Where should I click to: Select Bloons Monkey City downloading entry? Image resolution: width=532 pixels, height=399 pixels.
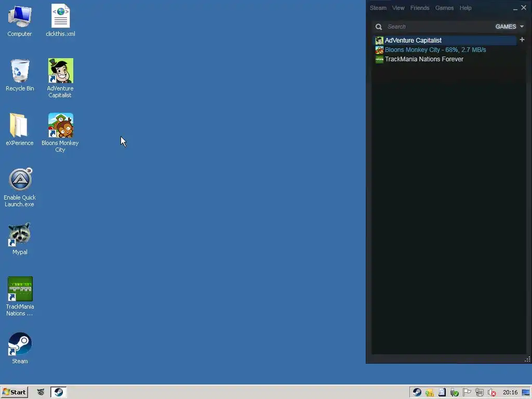click(x=445, y=50)
